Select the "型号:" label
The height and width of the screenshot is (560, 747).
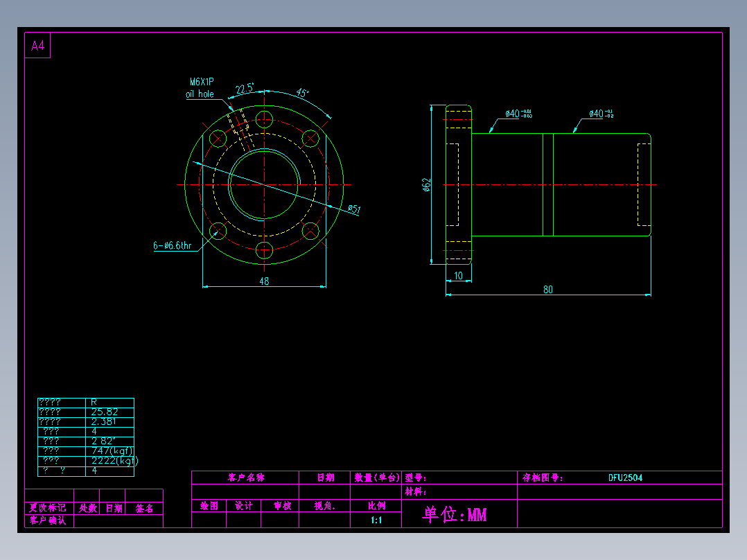point(416,478)
